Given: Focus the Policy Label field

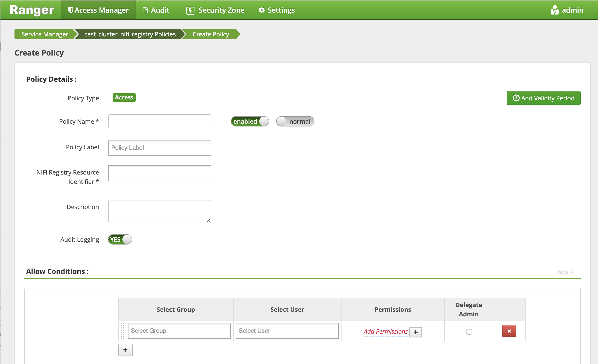Looking at the screenshot, I should point(160,148).
